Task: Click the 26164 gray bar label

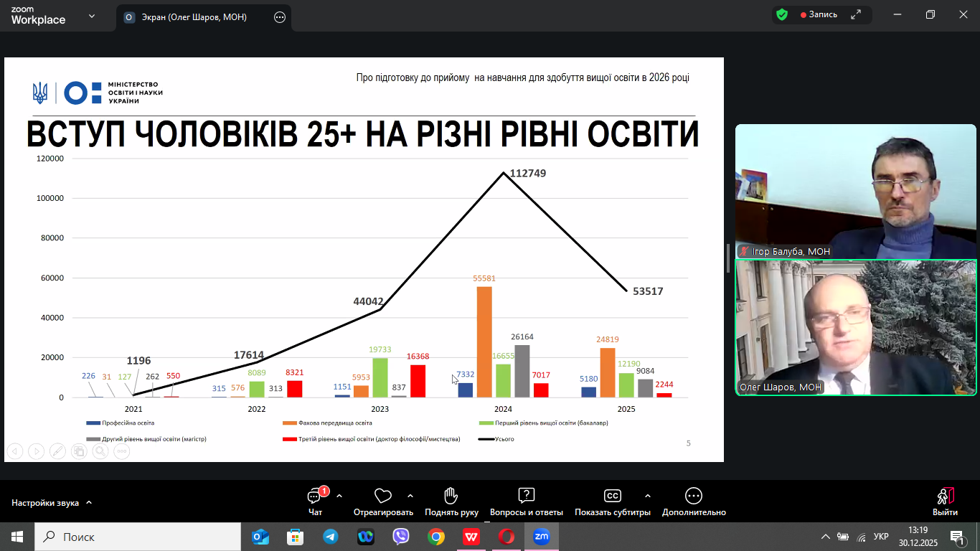Action: click(x=522, y=336)
